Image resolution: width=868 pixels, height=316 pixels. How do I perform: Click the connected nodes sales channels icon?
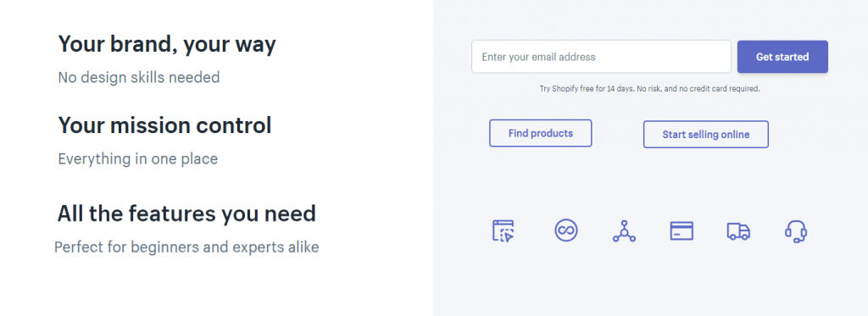pyautogui.click(x=624, y=230)
